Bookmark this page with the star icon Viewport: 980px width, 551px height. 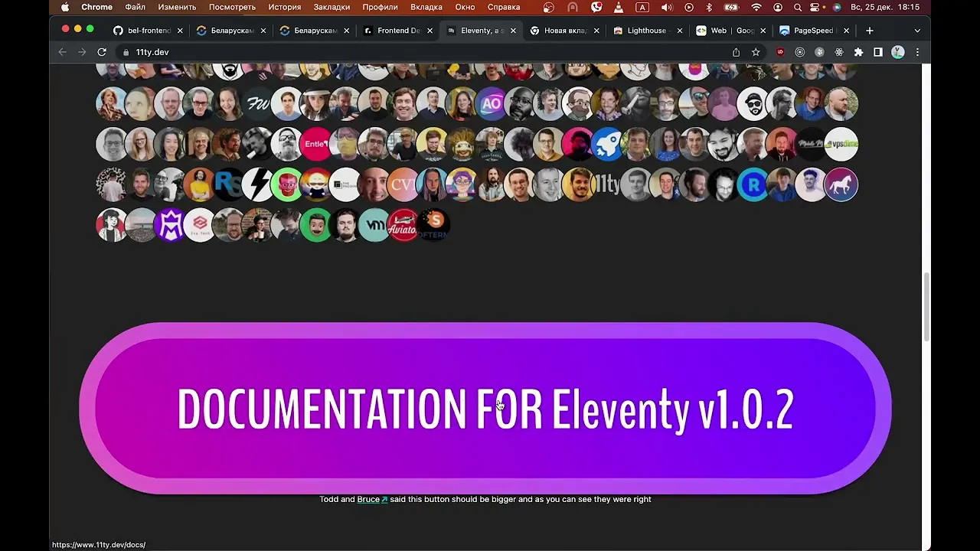point(756,52)
